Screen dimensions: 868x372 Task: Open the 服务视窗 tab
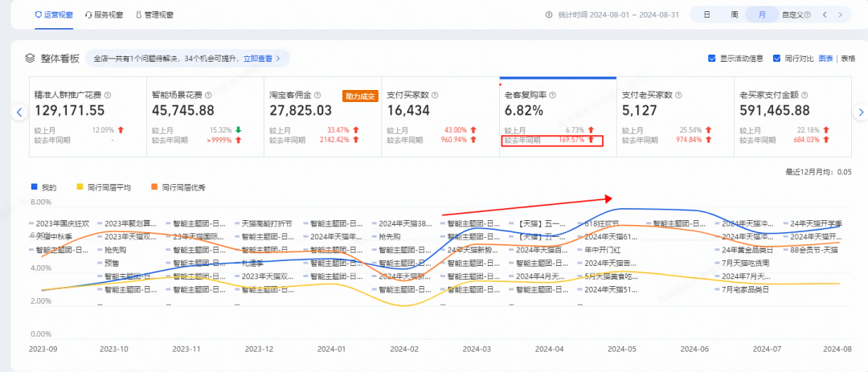click(x=104, y=15)
